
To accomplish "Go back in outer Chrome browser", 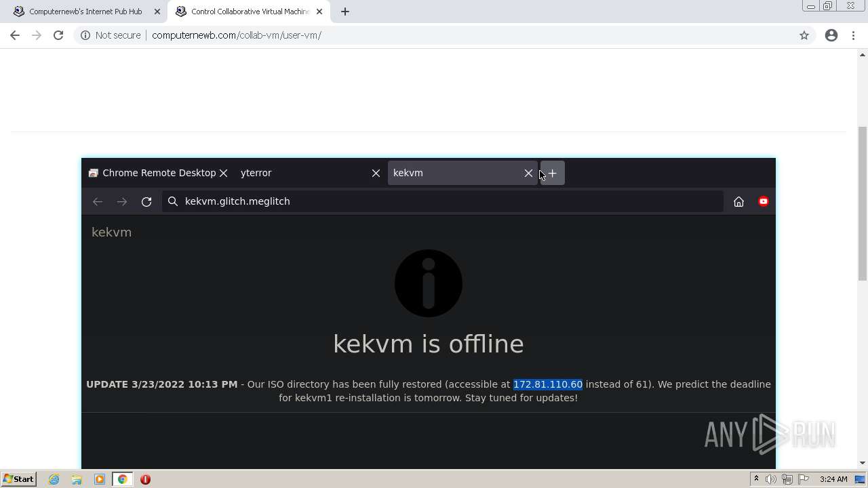I will coord(15,35).
